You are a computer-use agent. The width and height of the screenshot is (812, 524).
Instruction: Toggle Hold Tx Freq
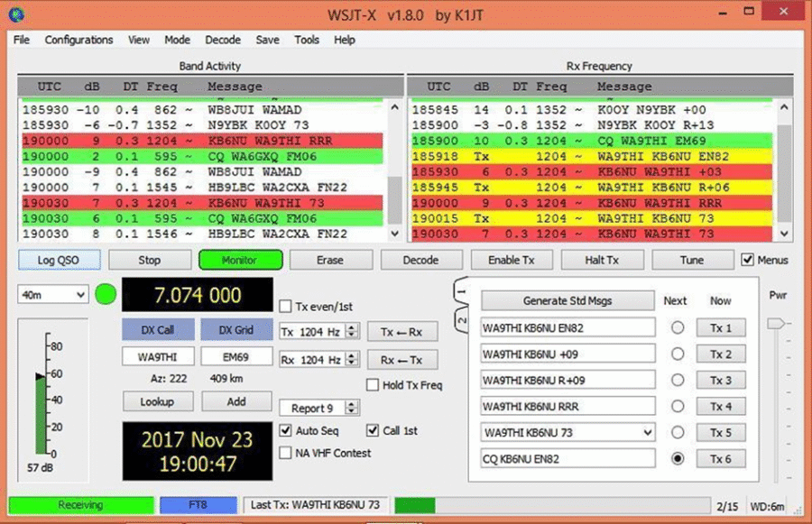click(372, 383)
